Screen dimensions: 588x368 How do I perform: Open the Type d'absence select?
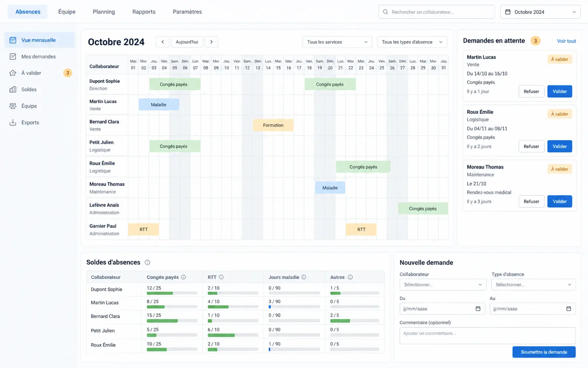(534, 285)
